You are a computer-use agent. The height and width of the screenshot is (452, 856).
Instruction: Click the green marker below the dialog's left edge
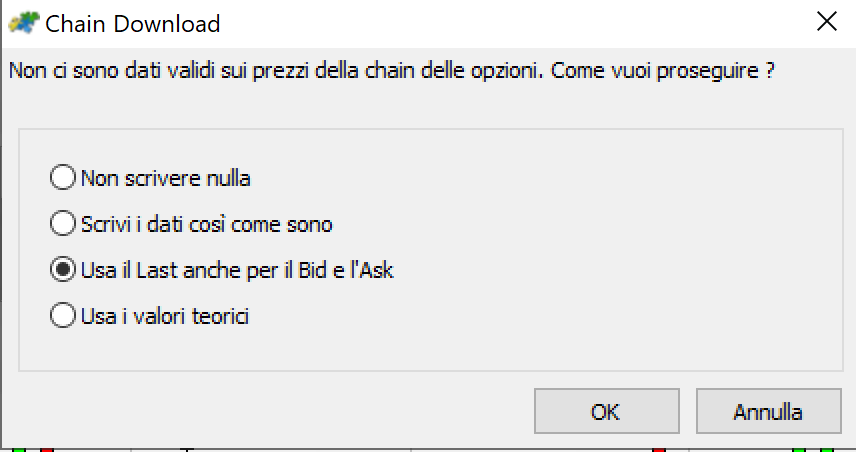point(19,449)
